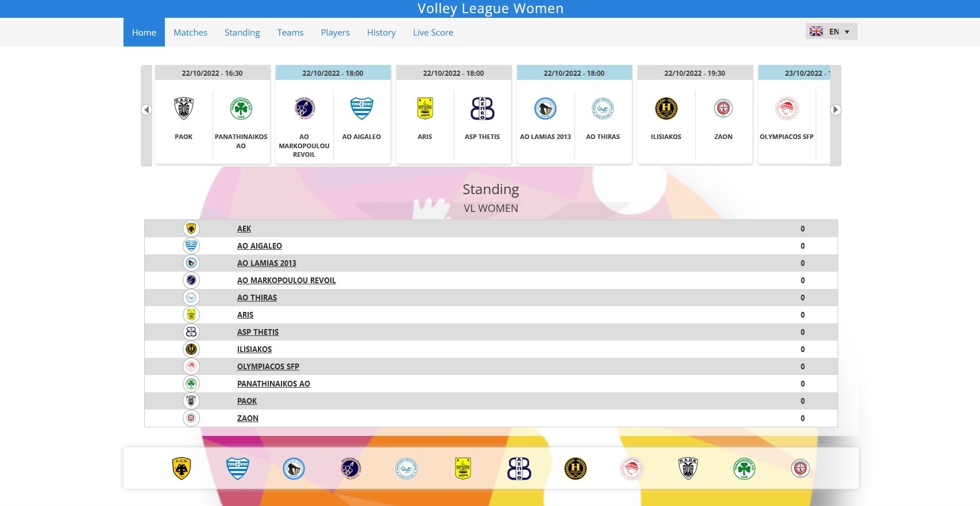Open the History menu item
The height and width of the screenshot is (506, 980).
point(381,33)
